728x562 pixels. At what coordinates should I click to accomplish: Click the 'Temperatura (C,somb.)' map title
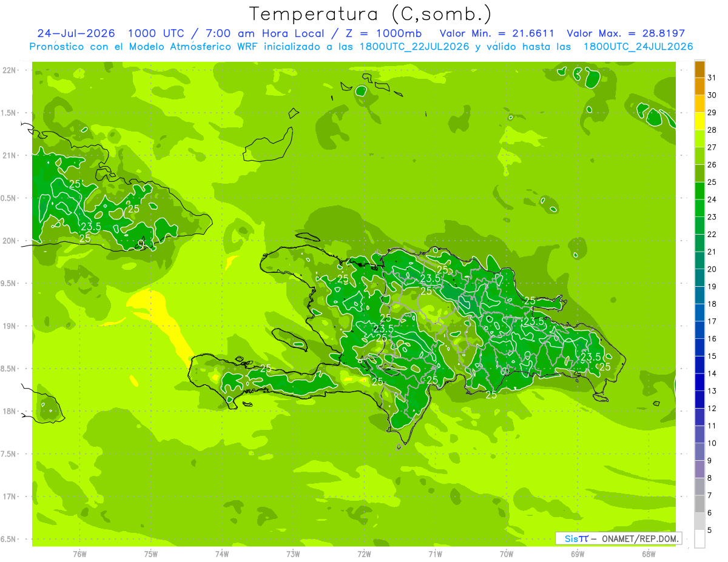click(x=371, y=14)
